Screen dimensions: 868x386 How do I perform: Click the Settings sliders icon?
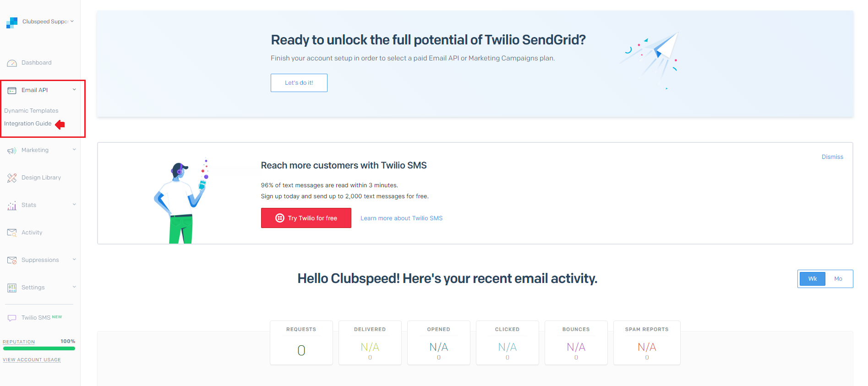[12, 288]
